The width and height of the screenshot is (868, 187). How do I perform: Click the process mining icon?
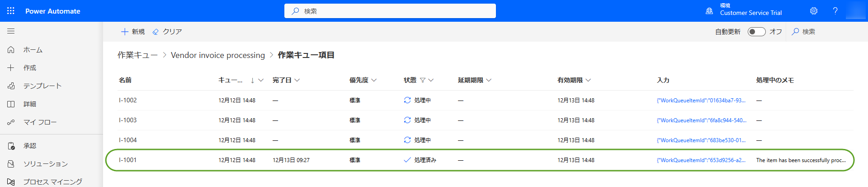(x=11, y=182)
